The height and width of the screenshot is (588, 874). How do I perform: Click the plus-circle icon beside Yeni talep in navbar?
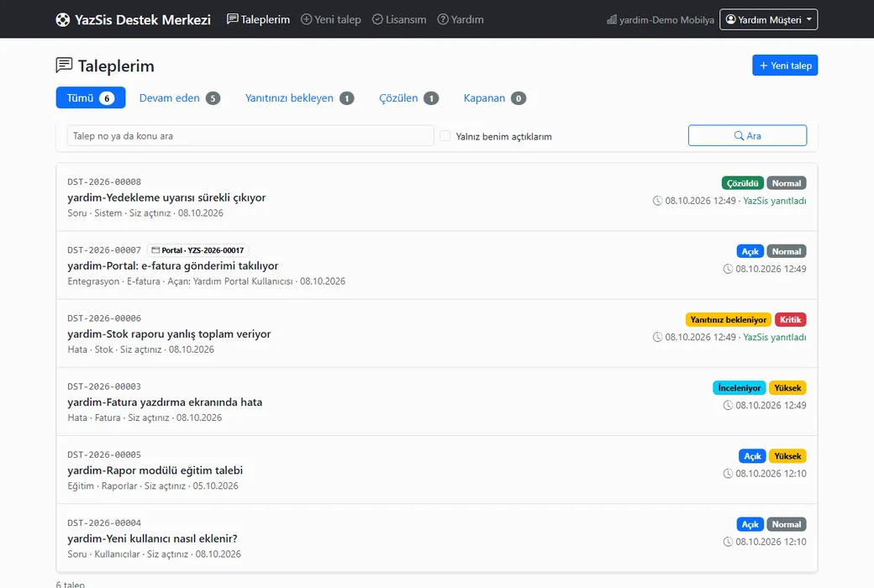pyautogui.click(x=306, y=19)
